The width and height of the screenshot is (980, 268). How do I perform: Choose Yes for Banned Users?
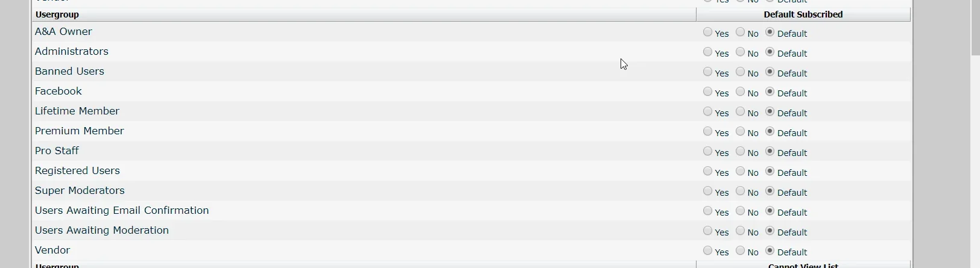708,72
